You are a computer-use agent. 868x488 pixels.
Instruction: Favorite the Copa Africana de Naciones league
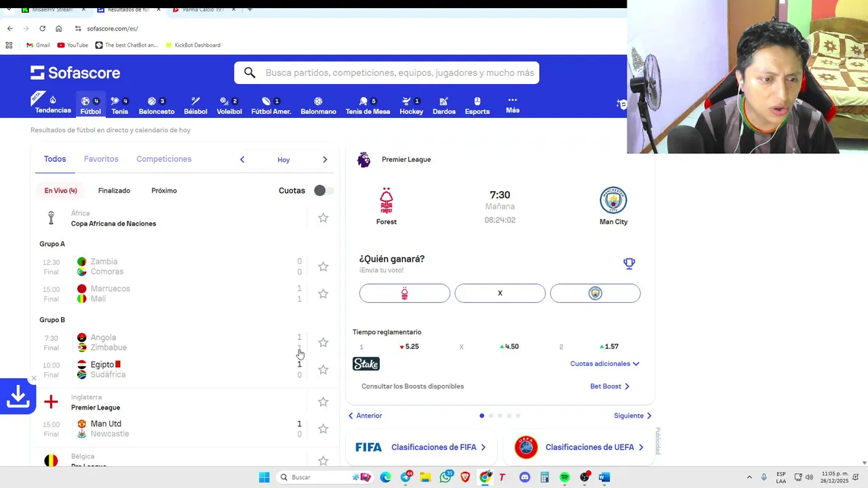point(323,218)
